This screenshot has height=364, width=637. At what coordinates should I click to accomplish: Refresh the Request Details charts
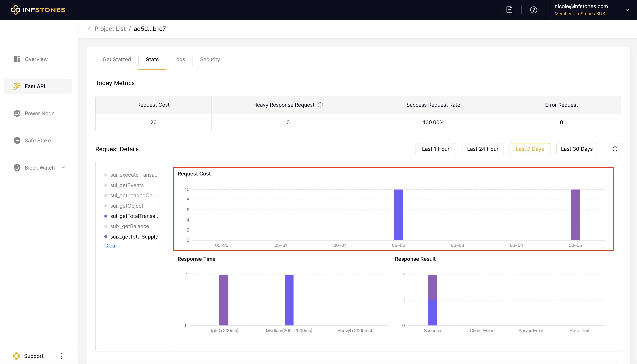click(x=615, y=149)
